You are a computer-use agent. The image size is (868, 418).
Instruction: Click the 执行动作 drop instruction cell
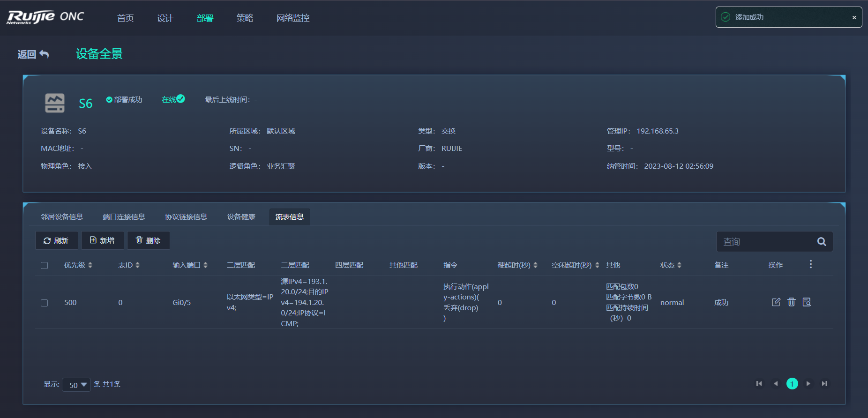click(466, 302)
